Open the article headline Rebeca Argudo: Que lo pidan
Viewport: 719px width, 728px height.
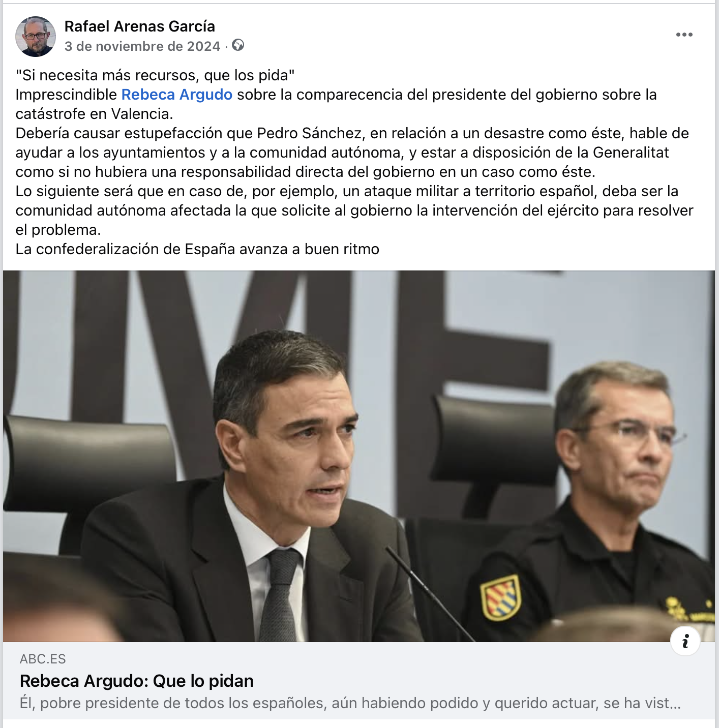[137, 681]
